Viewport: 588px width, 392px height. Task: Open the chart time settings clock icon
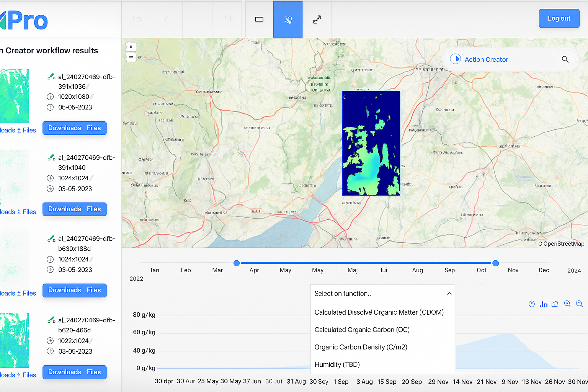click(532, 304)
